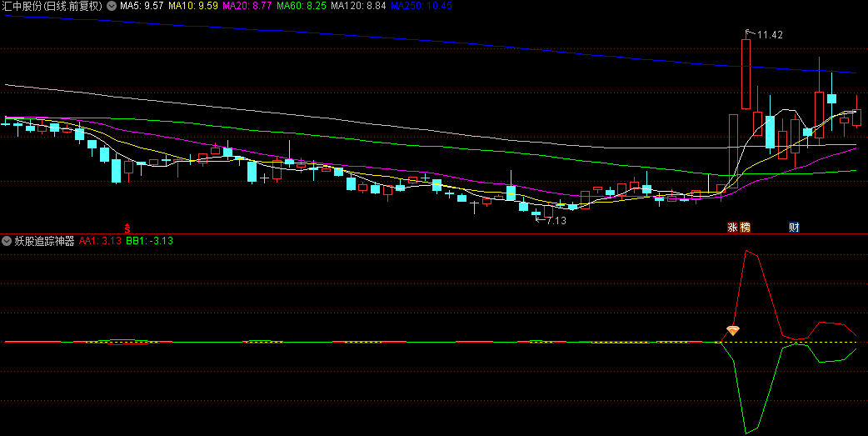Click the 11.42 high price label
The width and height of the screenshot is (868, 436).
click(770, 35)
